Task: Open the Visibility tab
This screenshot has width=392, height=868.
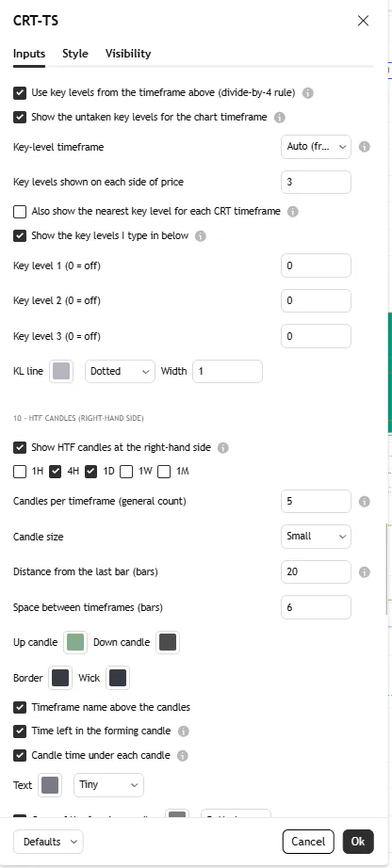Action: 128,54
